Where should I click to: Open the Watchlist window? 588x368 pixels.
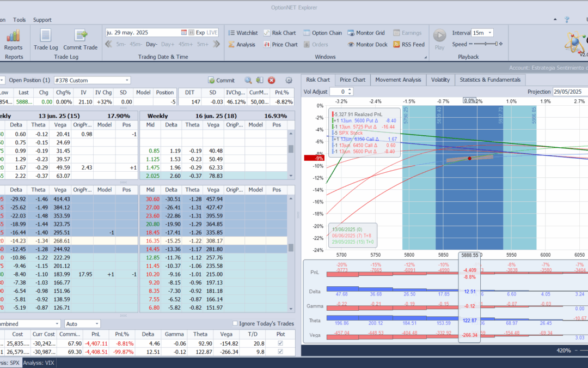click(x=242, y=33)
